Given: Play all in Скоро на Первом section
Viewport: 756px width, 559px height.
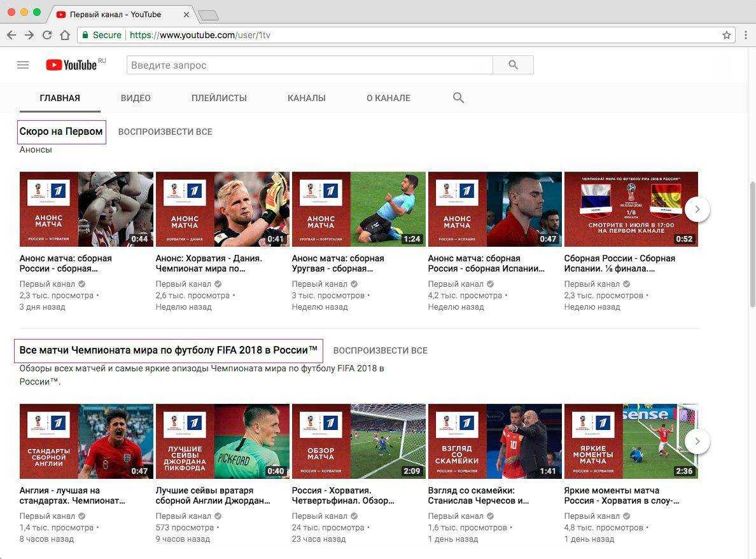Looking at the screenshot, I should point(165,132).
